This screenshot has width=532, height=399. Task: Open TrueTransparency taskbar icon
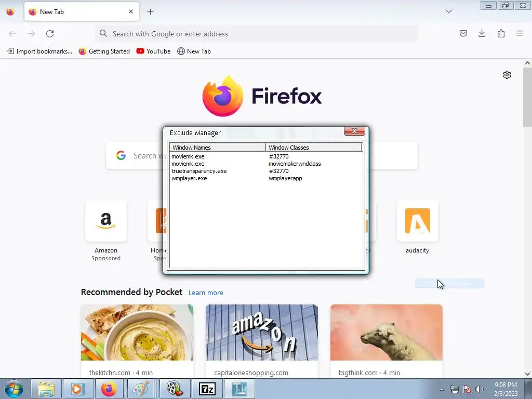click(239, 389)
